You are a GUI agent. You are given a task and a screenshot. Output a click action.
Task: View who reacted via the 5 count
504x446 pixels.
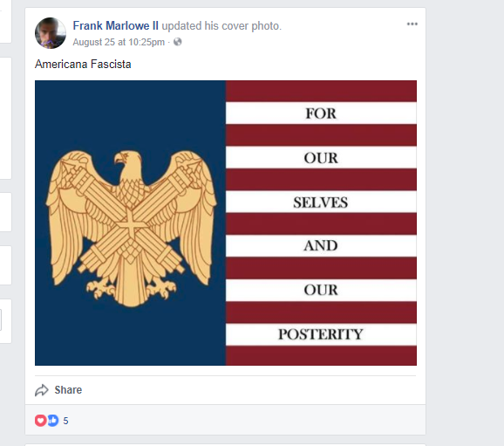click(65, 421)
